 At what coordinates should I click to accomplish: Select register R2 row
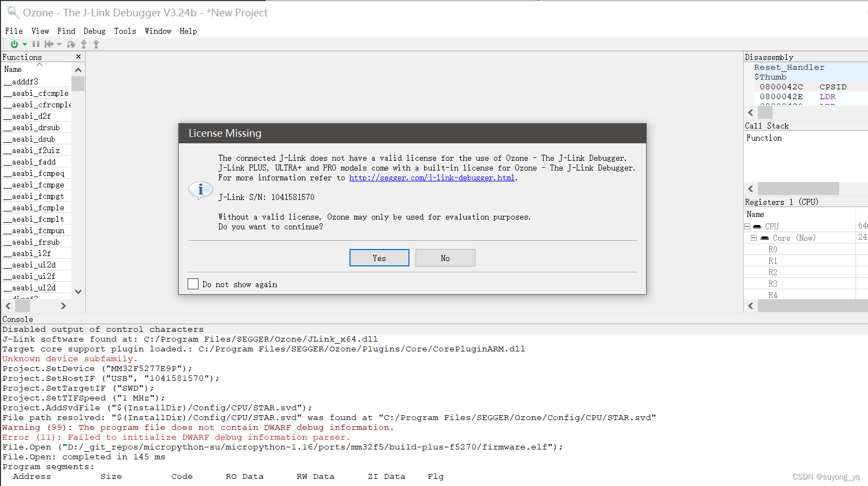coord(806,272)
